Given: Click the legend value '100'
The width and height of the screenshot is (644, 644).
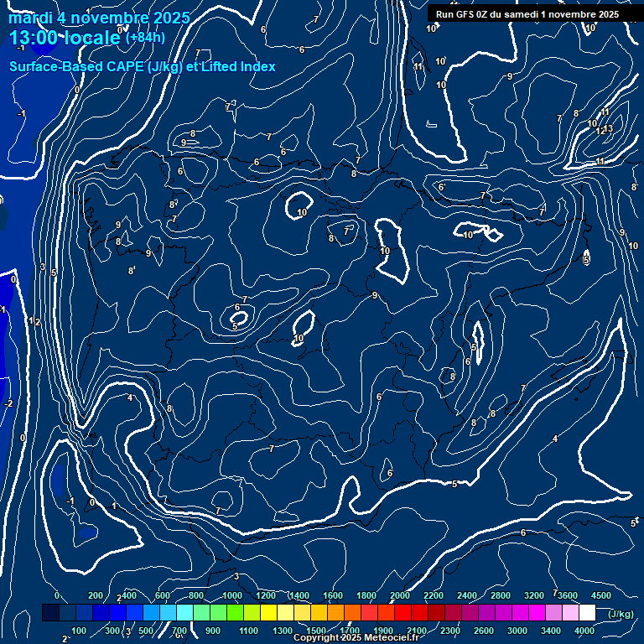Looking at the screenshot, I should pos(79,631).
